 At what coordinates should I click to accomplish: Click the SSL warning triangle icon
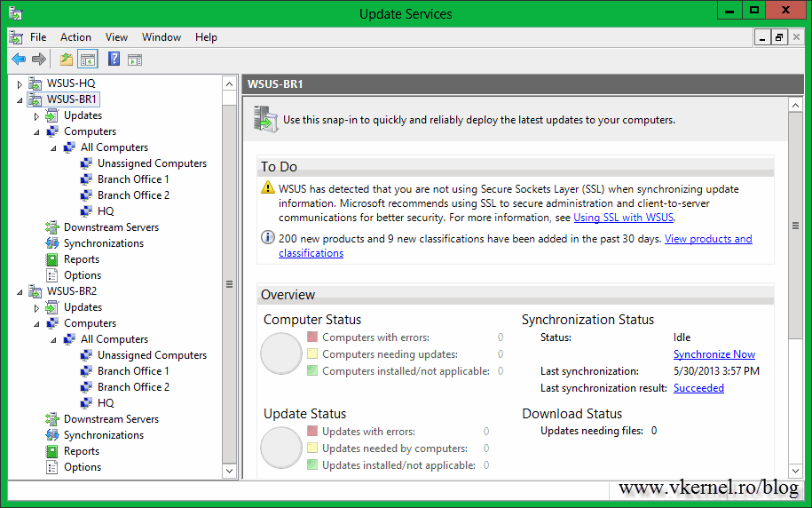268,187
